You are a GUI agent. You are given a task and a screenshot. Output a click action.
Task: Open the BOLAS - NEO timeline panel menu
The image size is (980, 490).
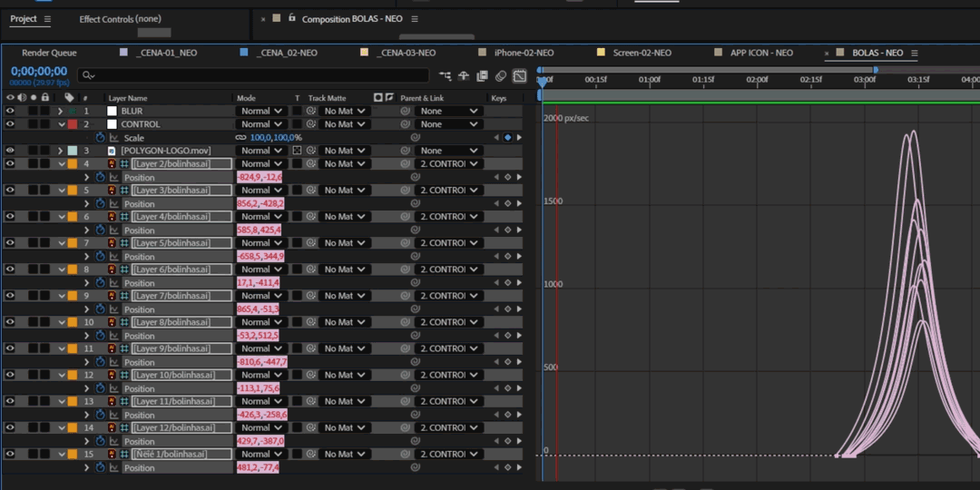pos(914,53)
